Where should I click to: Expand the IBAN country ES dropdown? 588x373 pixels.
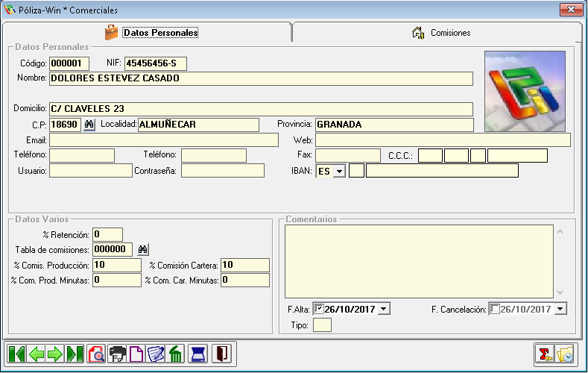(x=339, y=171)
